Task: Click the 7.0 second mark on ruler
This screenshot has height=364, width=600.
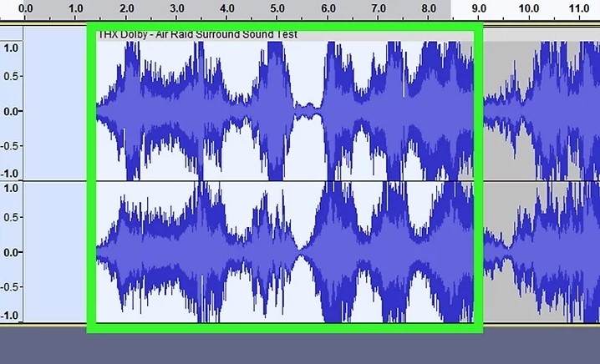Action: pos(379,8)
